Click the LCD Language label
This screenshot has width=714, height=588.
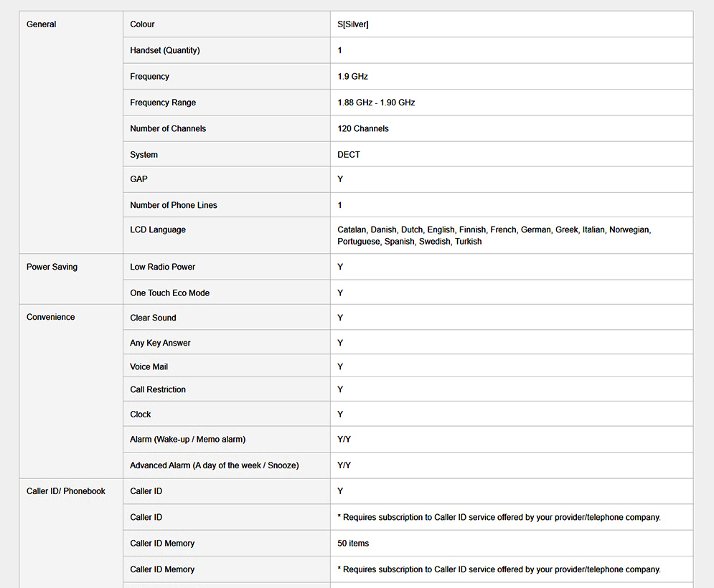pos(158,229)
